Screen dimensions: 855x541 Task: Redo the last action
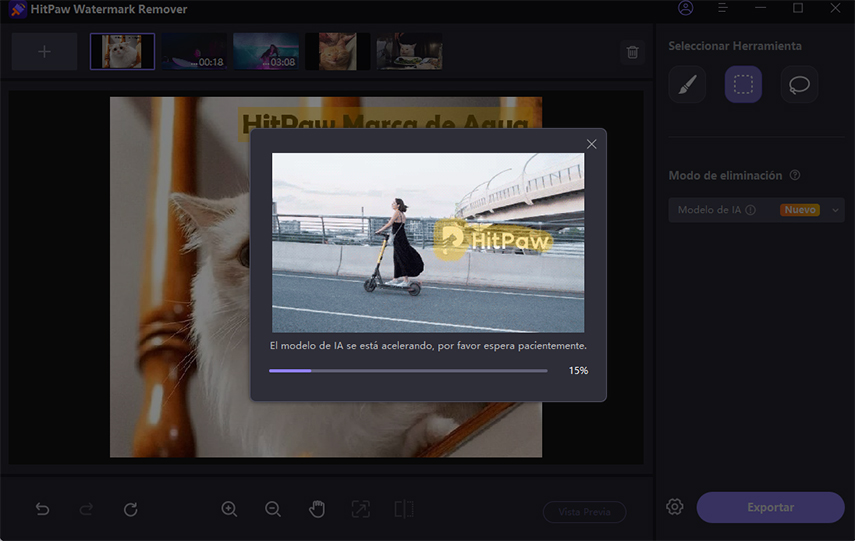[86, 509]
